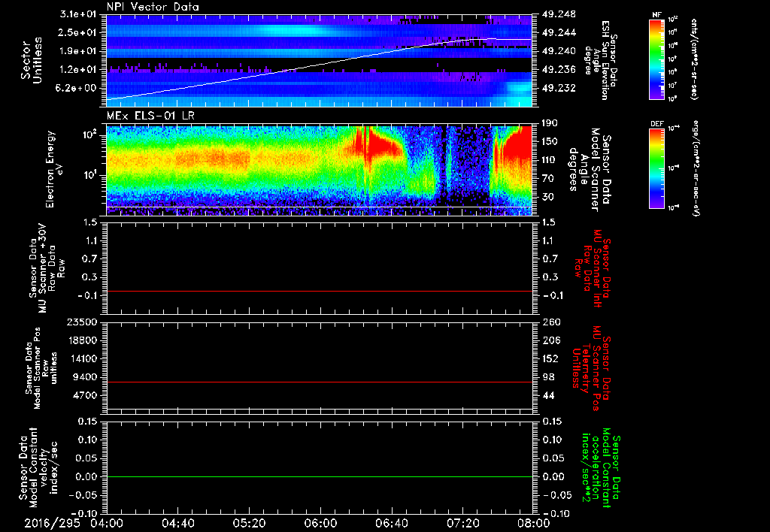
Task: Click the 06:40 time tick label
Action: click(x=391, y=523)
